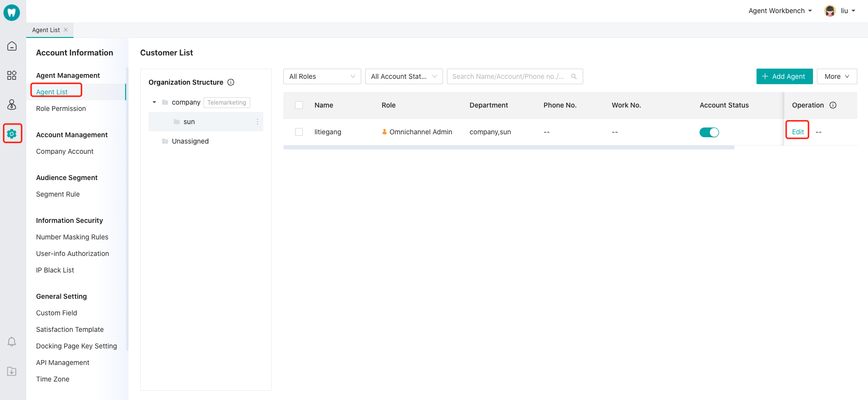Toggle litiegang account status switch
Image resolution: width=868 pixels, height=400 pixels.
[709, 132]
